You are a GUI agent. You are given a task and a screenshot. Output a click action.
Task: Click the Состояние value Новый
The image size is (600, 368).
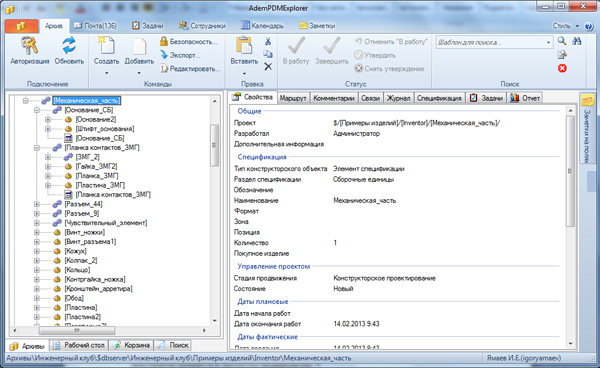point(343,289)
